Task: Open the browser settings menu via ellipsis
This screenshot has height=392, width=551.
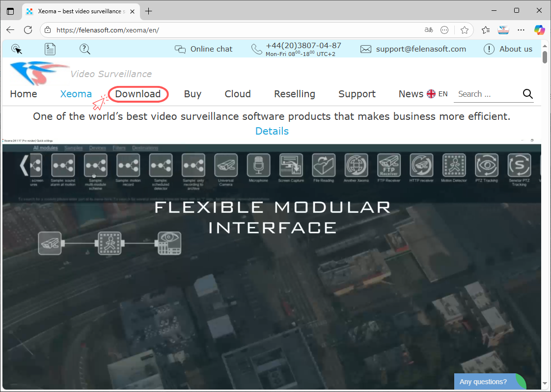Action: click(521, 30)
